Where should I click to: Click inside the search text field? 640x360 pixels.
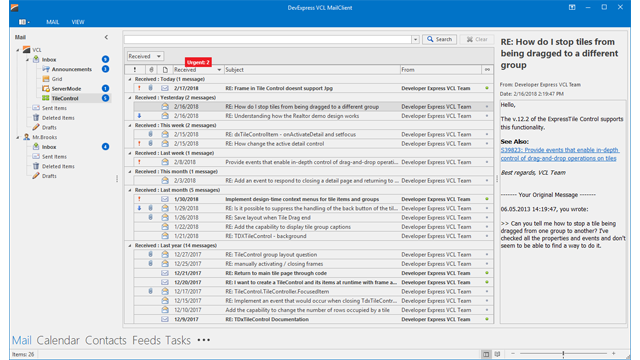tap(268, 40)
